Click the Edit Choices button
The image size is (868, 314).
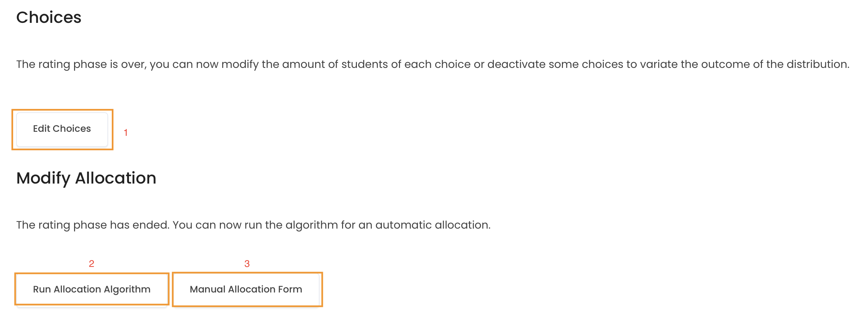click(x=62, y=129)
